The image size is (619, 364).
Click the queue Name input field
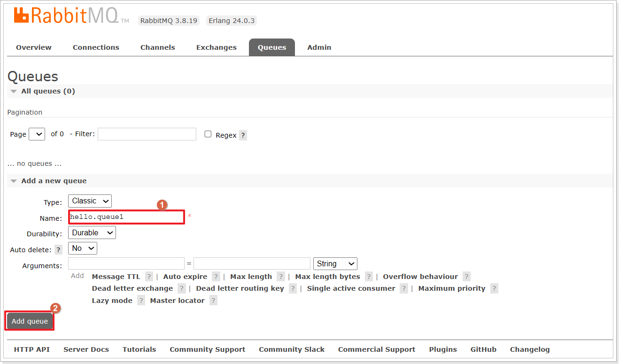point(126,217)
